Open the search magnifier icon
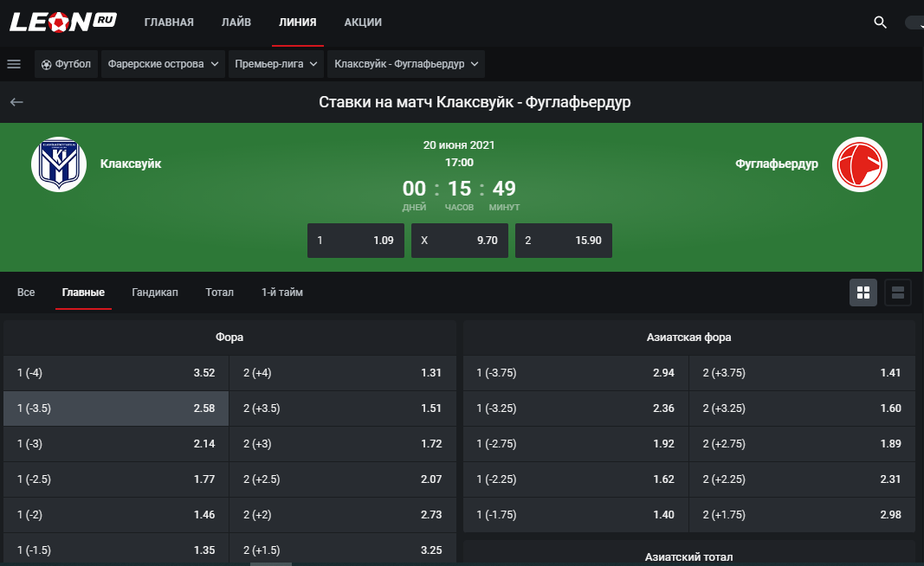924x566 pixels. pyautogui.click(x=880, y=23)
